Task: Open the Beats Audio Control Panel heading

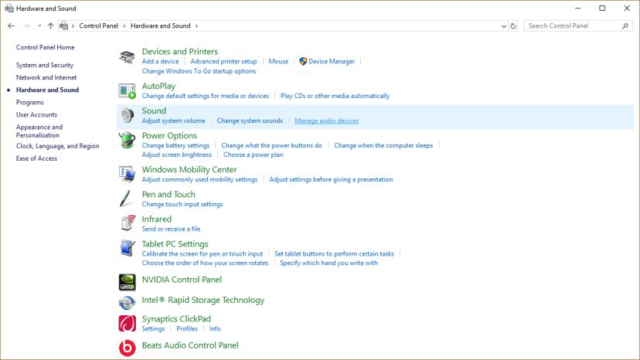Action: click(x=190, y=345)
